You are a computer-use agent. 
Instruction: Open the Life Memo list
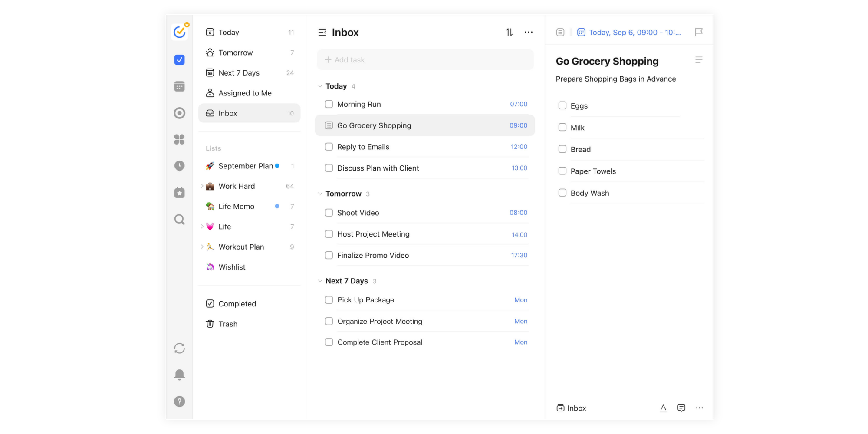tap(250, 206)
